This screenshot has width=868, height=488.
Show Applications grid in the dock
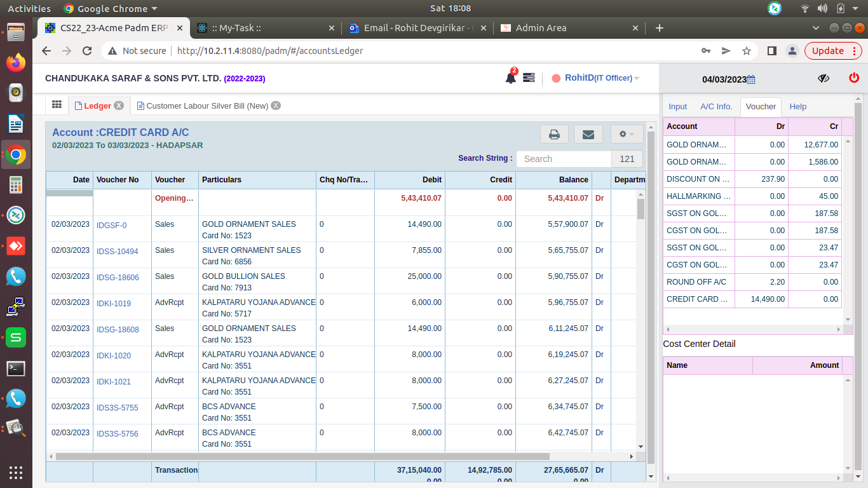pyautogui.click(x=16, y=471)
